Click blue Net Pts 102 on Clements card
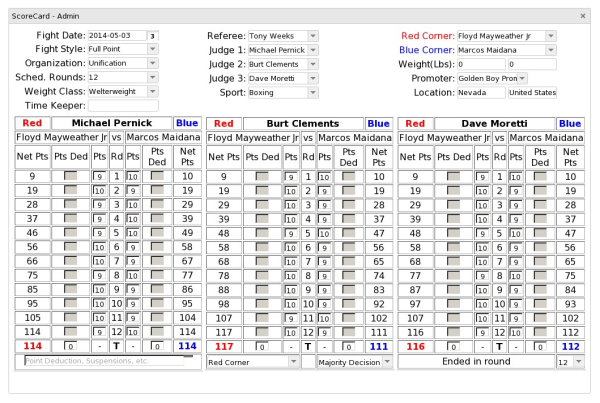This screenshot has width=600, height=403. 379,318
